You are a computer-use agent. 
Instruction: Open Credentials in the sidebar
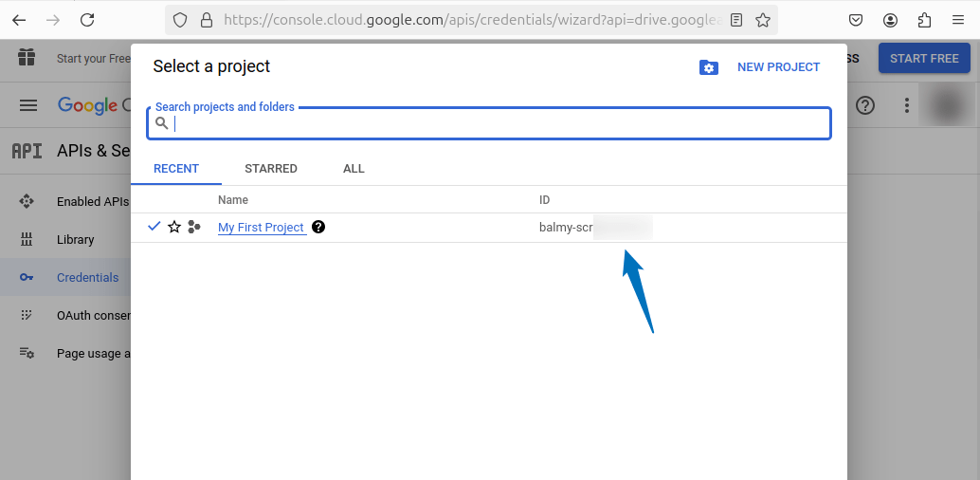[87, 277]
